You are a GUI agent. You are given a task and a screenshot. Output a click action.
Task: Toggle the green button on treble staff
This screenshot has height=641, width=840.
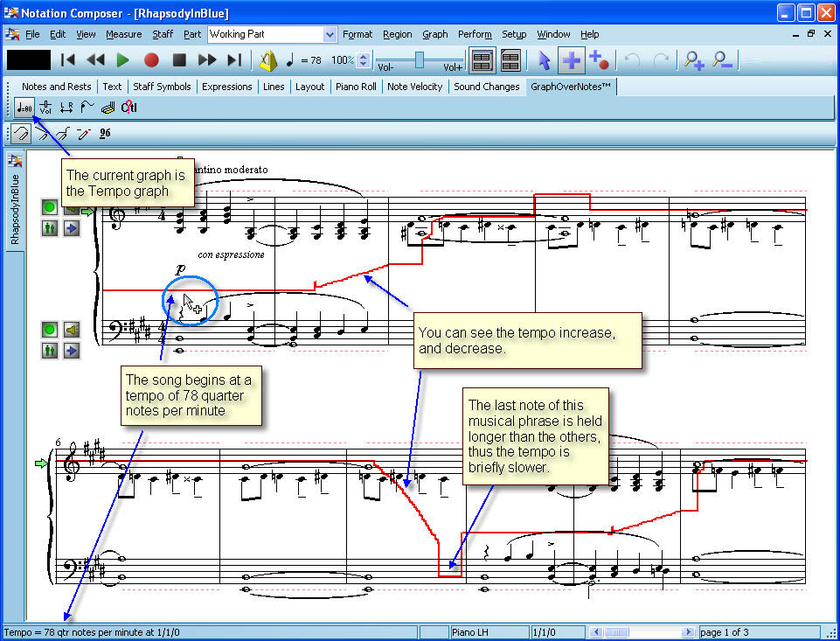coord(50,208)
